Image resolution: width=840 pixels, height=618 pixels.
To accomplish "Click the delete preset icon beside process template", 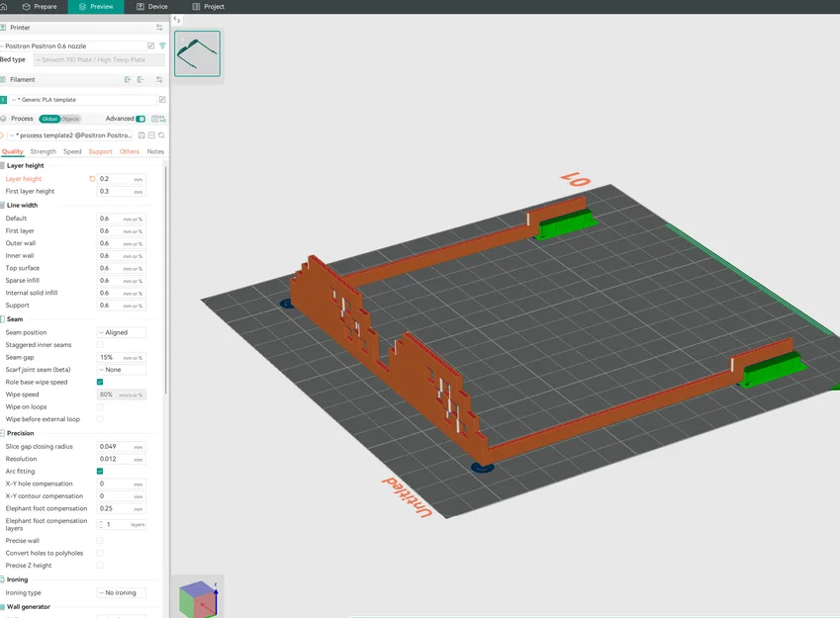I will 151,135.
